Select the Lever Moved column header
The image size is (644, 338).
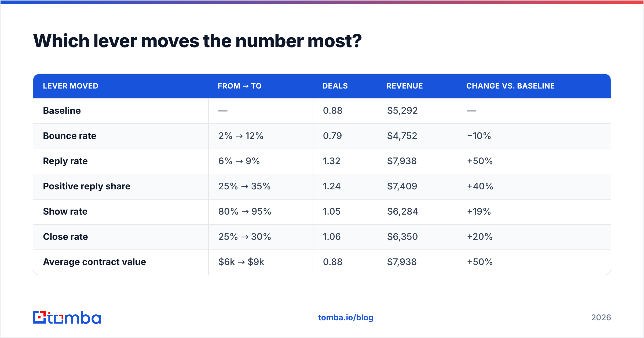[71, 86]
